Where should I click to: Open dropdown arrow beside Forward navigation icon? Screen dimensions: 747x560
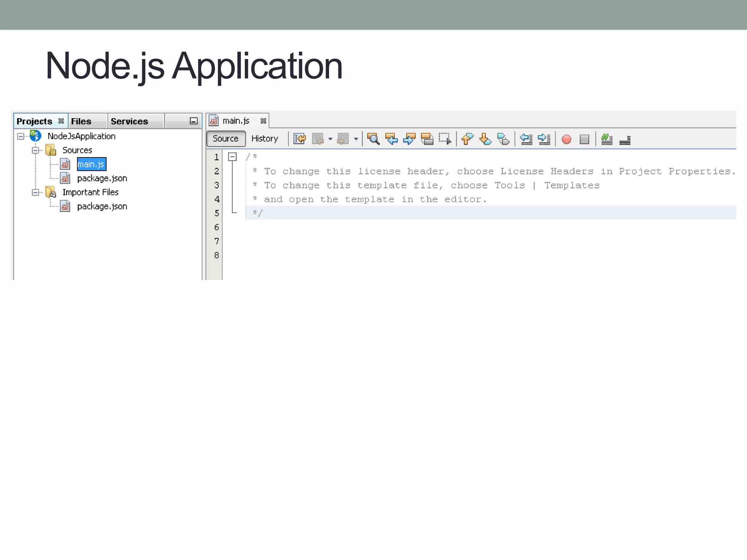[x=356, y=139]
